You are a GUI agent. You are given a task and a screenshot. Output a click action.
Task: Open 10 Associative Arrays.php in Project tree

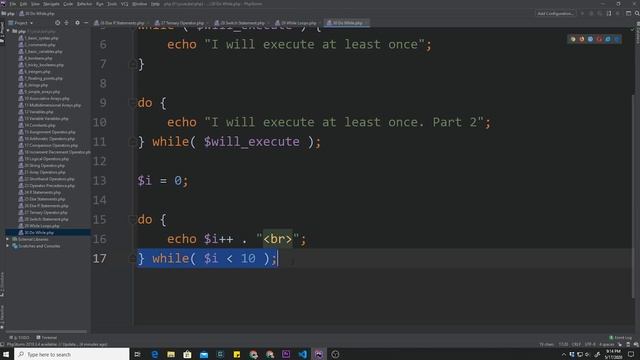[44, 98]
